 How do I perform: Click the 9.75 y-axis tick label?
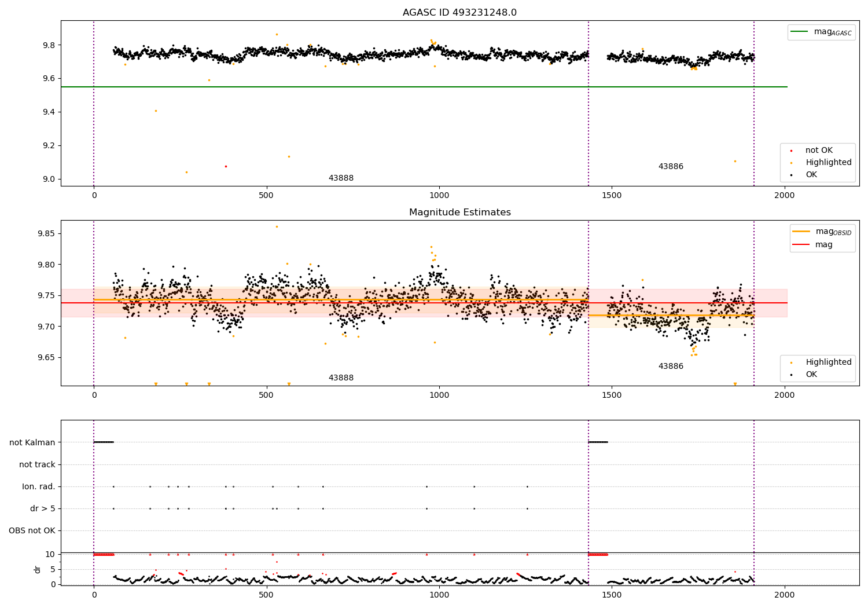point(47,295)
